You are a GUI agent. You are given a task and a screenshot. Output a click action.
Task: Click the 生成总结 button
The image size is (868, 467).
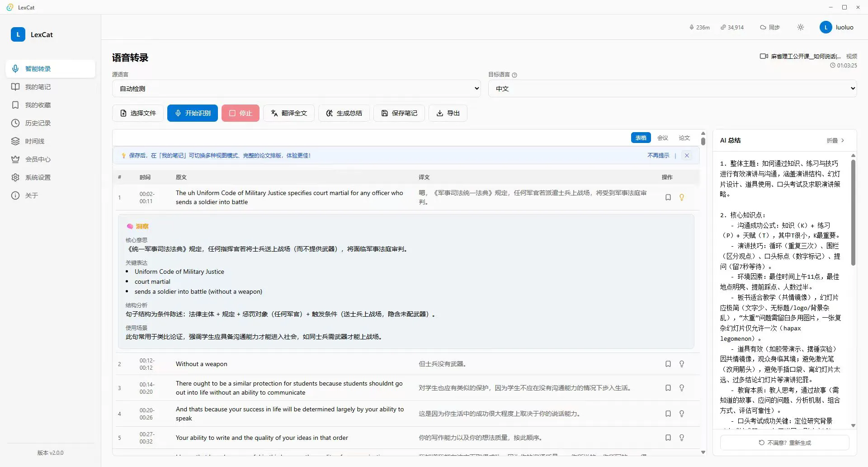[344, 113]
